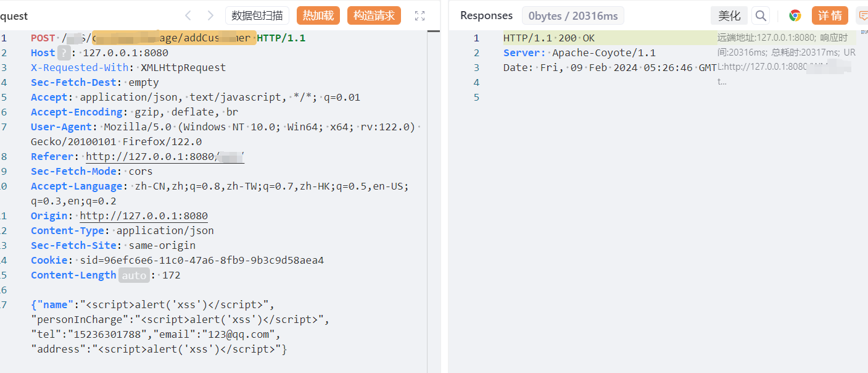Click the response Date header line

[x=610, y=67]
